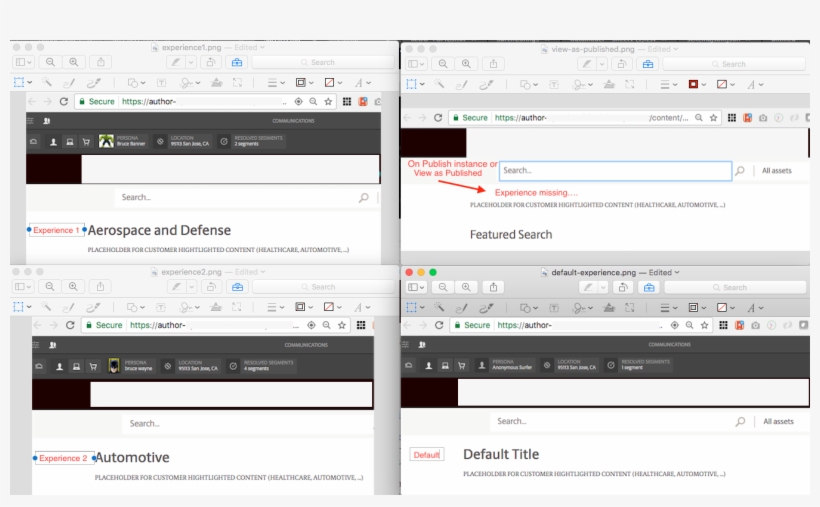The width and height of the screenshot is (820, 507).
Task: Toggle Markup toolbox in default-experience.png window
Action: [649, 287]
